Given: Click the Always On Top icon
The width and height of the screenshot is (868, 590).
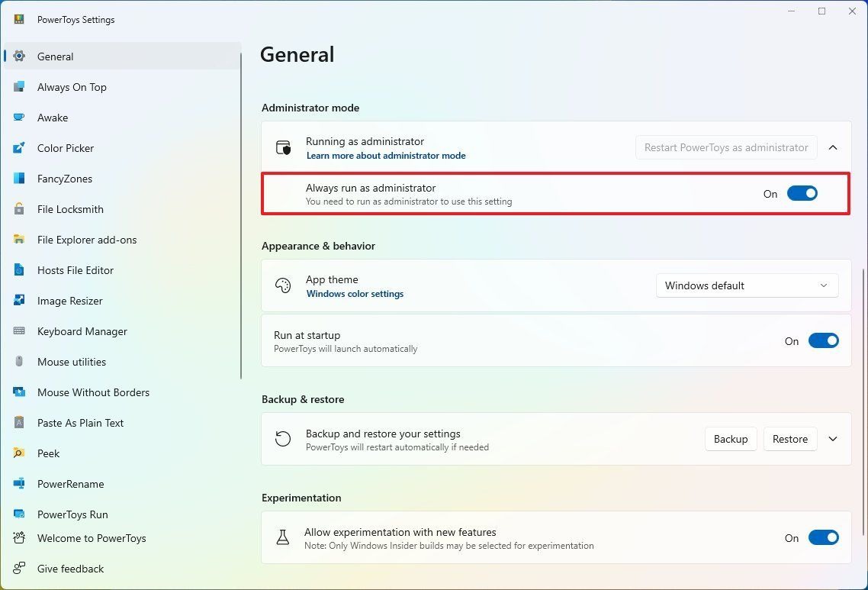Looking at the screenshot, I should click(19, 86).
